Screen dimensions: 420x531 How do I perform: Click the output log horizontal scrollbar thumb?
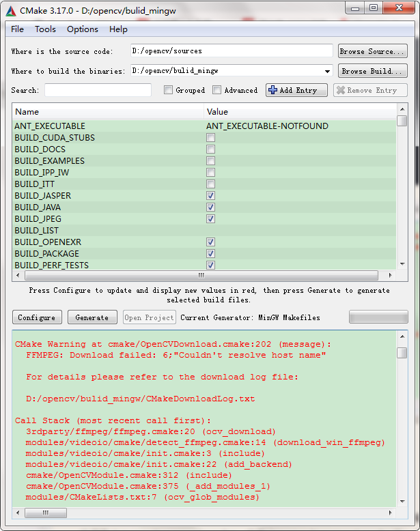point(46,513)
